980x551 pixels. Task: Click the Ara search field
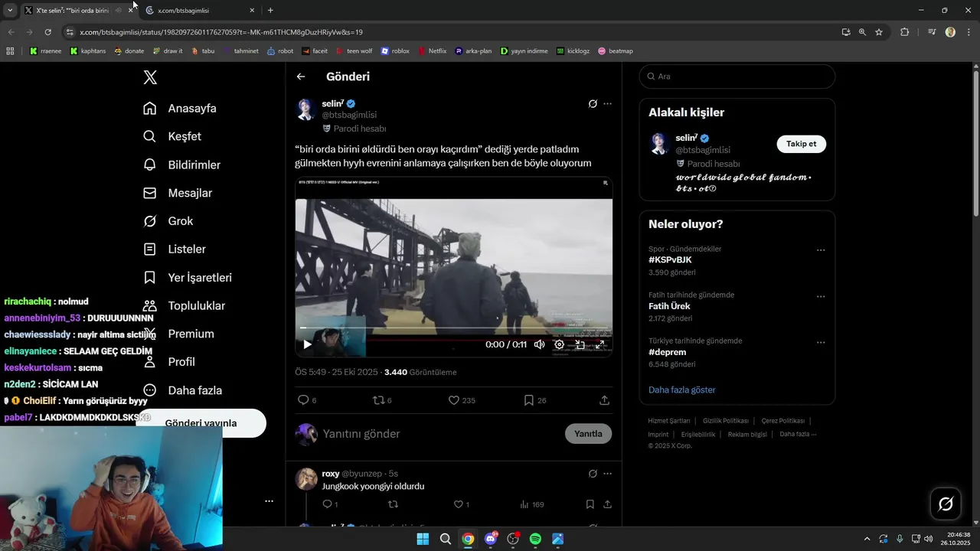(x=737, y=77)
